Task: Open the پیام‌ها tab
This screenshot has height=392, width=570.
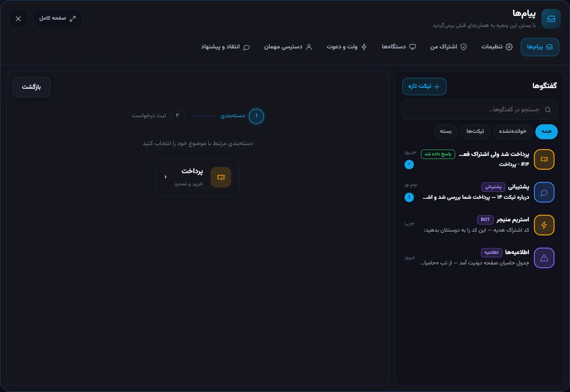Action: click(x=540, y=47)
